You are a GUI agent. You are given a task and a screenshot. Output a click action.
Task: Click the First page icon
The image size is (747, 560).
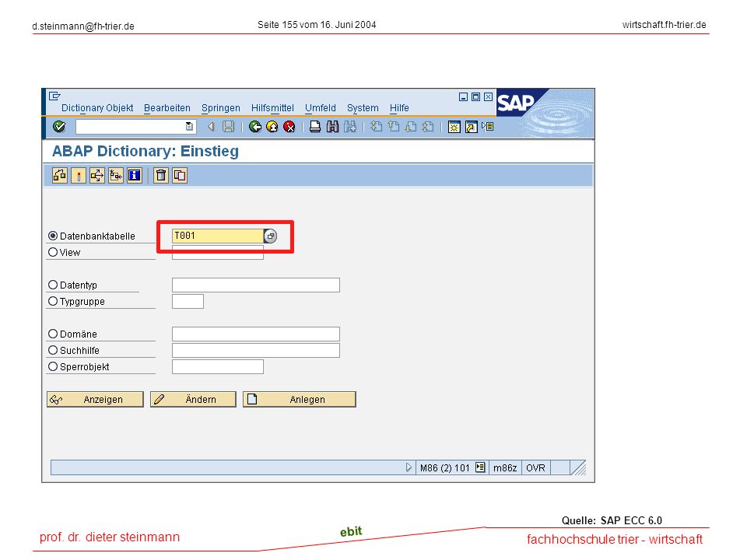377,127
